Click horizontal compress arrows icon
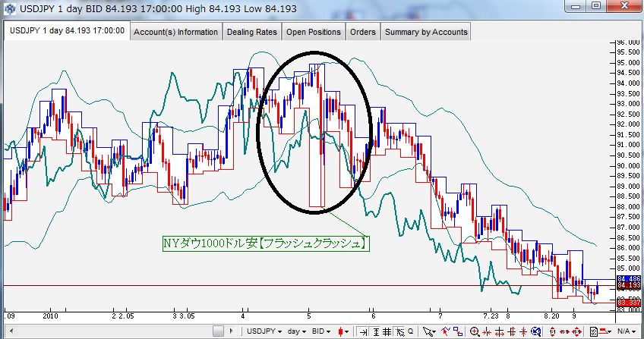Screen dimensions: 644x339 click(x=486, y=331)
